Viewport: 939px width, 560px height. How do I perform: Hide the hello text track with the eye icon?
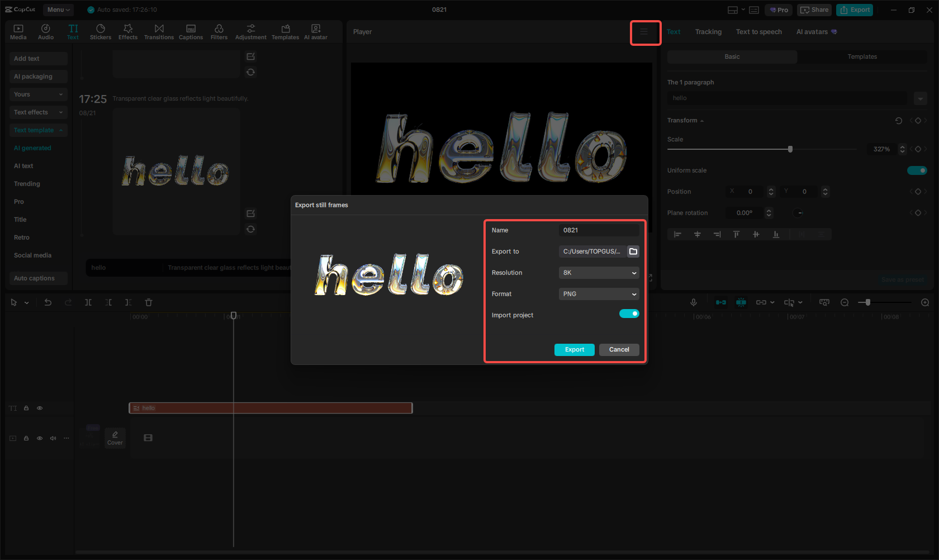coord(40,408)
